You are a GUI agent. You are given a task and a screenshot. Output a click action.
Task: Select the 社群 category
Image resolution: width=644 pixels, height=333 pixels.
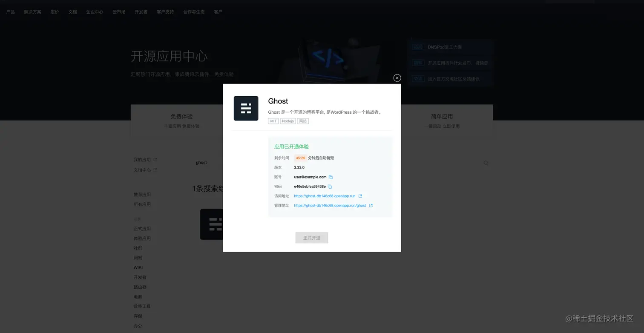pyautogui.click(x=138, y=248)
